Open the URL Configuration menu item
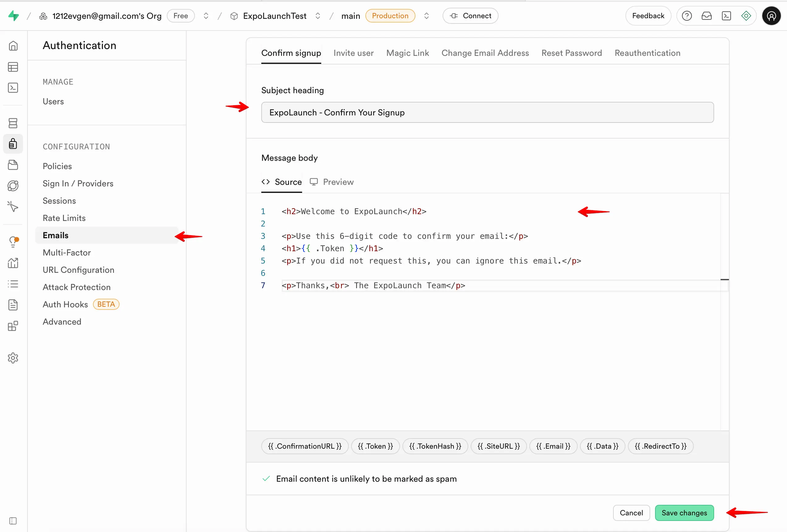787x532 pixels. (78, 270)
